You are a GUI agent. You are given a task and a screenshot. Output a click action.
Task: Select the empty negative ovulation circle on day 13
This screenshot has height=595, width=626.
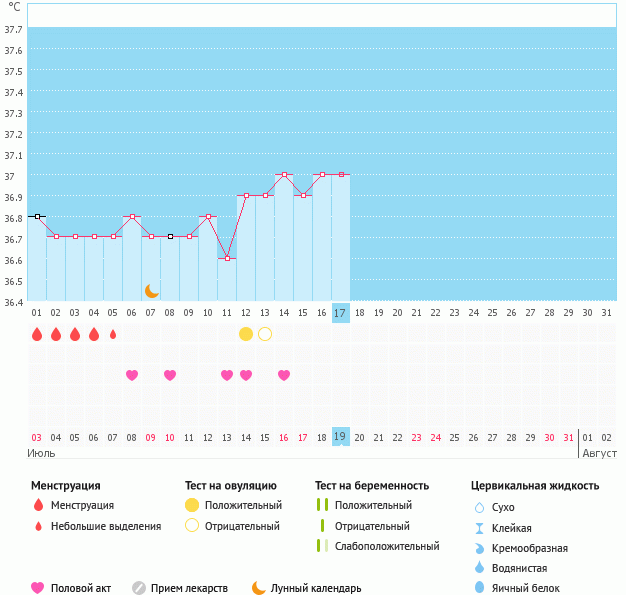265,334
